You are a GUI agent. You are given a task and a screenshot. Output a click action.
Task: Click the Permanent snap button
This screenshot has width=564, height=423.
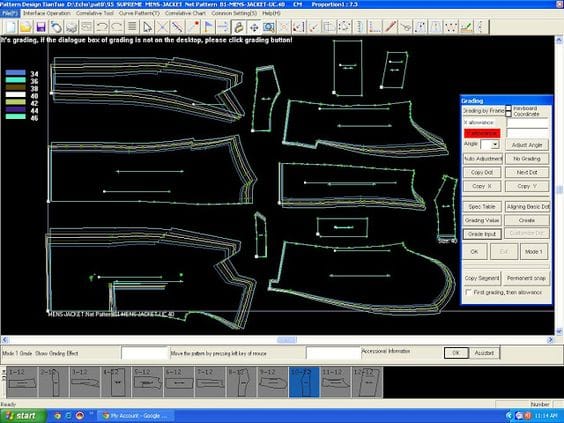coord(526,278)
